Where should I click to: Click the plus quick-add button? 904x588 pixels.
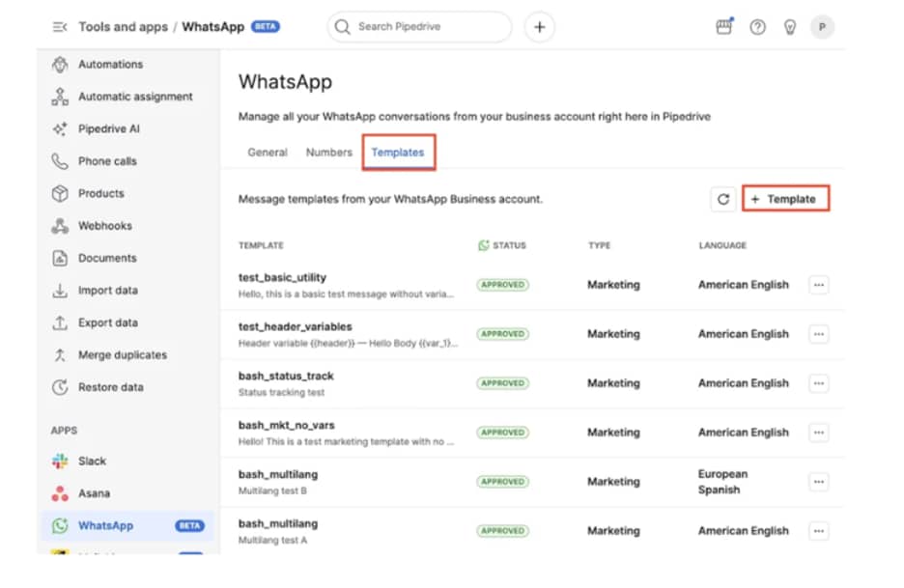point(540,27)
